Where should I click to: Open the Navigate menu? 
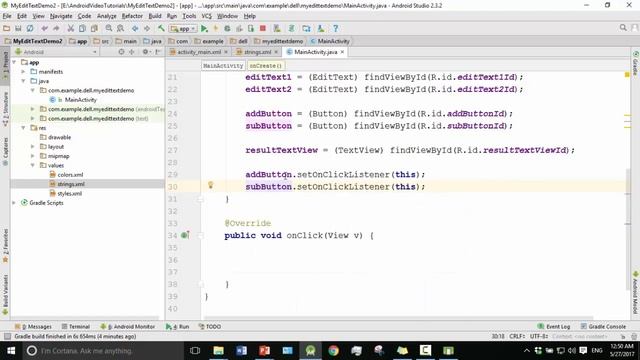point(61,16)
